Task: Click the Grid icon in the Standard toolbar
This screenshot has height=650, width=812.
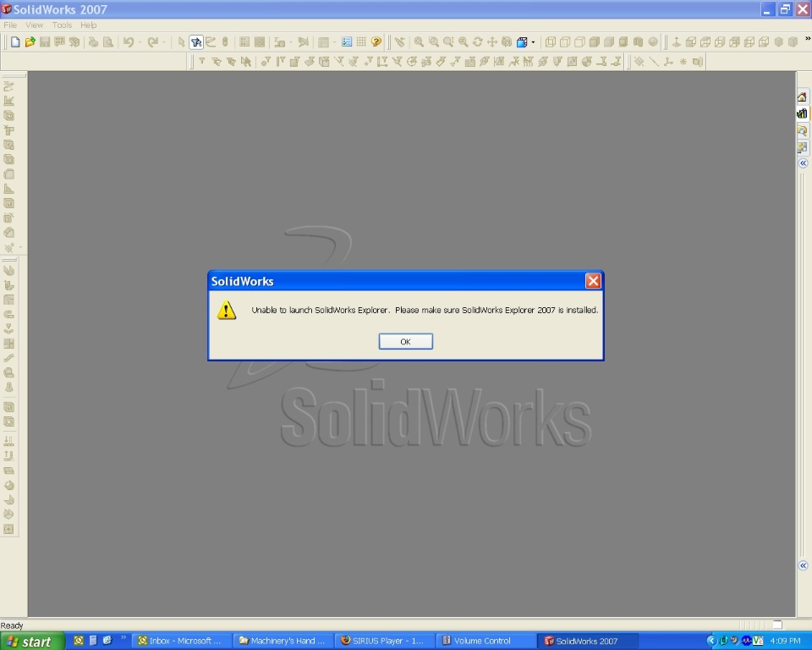Action: [x=361, y=42]
